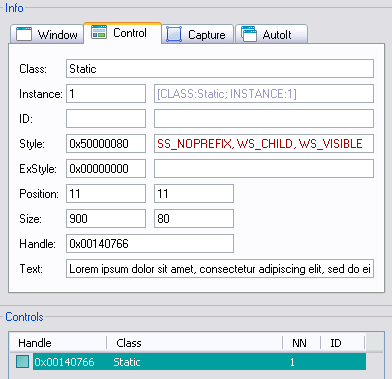Click the SS_NOPREFIX, WS_CHILD, WS_VISIBLE field
The height and width of the screenshot is (379, 392).
[264, 144]
